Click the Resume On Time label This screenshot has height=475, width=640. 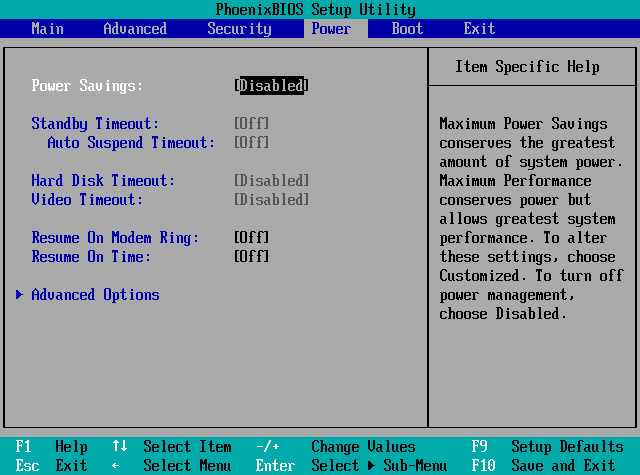pyautogui.click(x=91, y=257)
